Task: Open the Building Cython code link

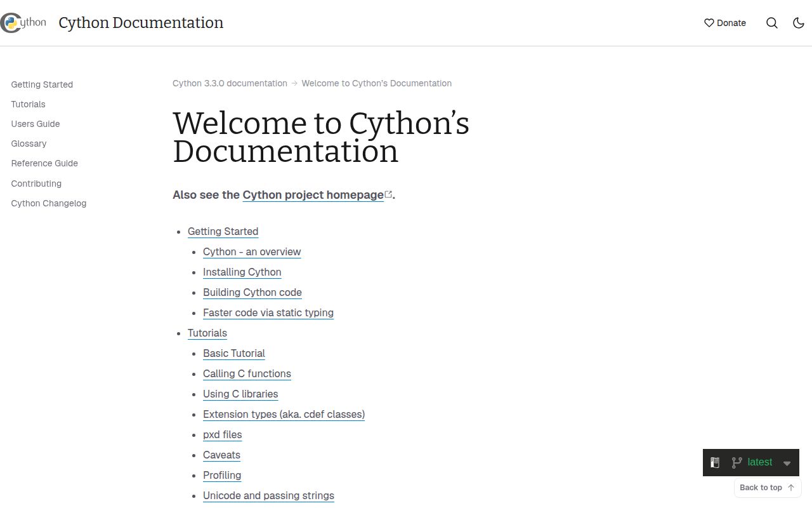Action: 252,293
